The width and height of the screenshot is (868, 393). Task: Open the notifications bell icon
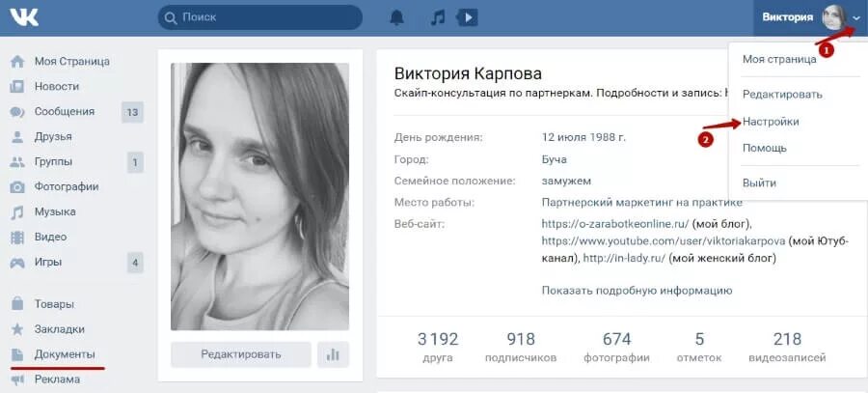(x=396, y=17)
